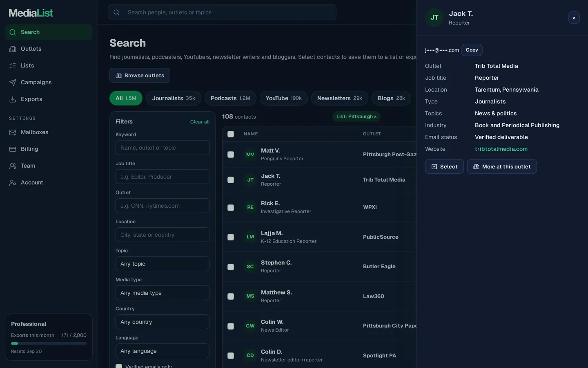The width and height of the screenshot is (588, 368).
Task: Toggle the select-all checkbox in table header
Action: 231,134
